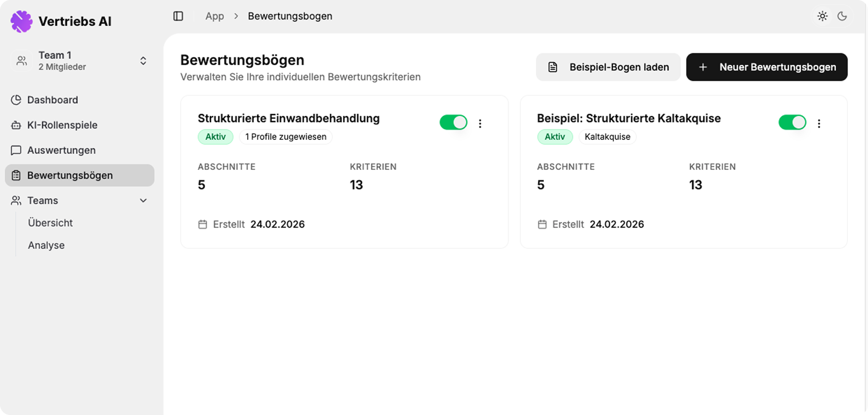The height and width of the screenshot is (415, 868).
Task: Switch to dark mode moon icon
Action: pyautogui.click(x=842, y=16)
